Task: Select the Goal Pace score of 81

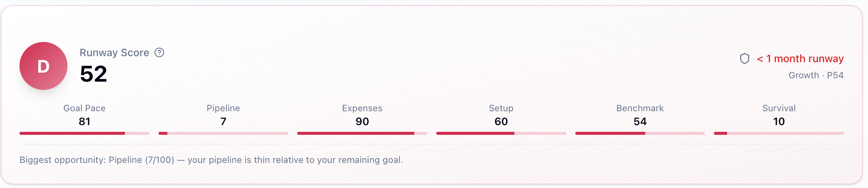Action: 84,122
